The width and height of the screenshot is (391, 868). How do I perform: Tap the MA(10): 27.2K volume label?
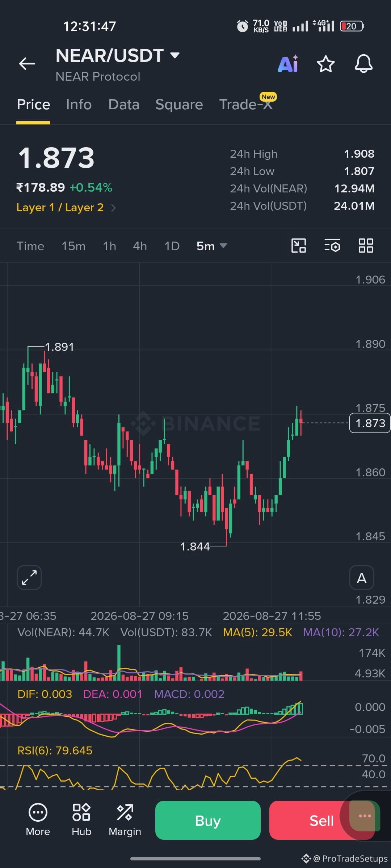[x=341, y=632]
